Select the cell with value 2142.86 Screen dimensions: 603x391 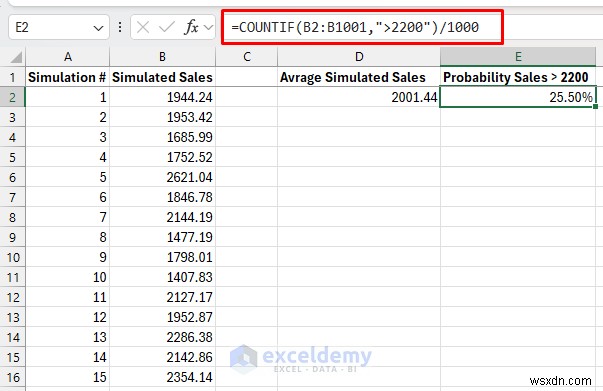(x=162, y=357)
